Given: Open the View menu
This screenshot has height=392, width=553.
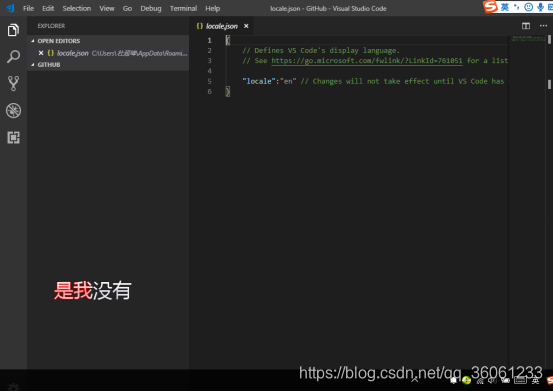Looking at the screenshot, I should (107, 8).
